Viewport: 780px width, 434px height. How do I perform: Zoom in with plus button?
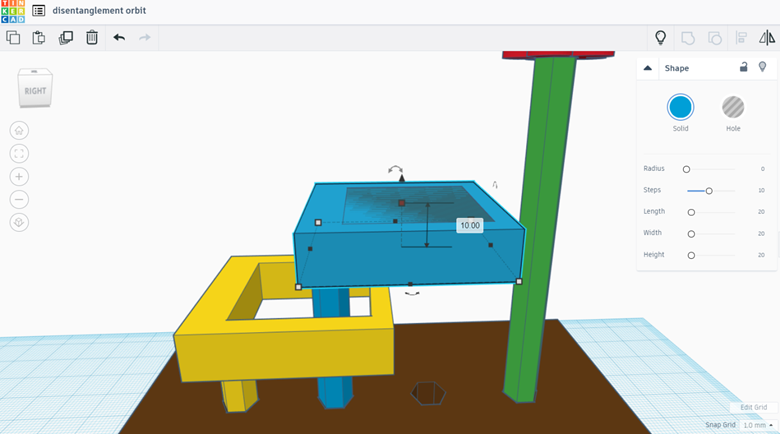19,177
